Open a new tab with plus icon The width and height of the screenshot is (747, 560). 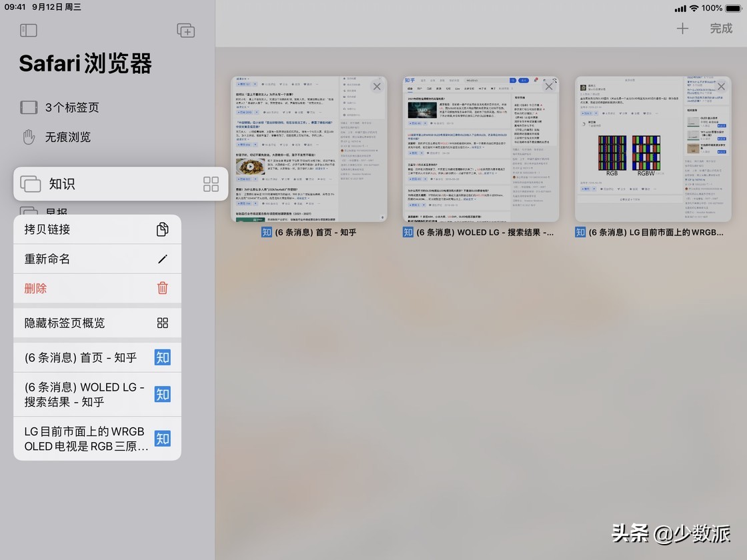pos(682,29)
